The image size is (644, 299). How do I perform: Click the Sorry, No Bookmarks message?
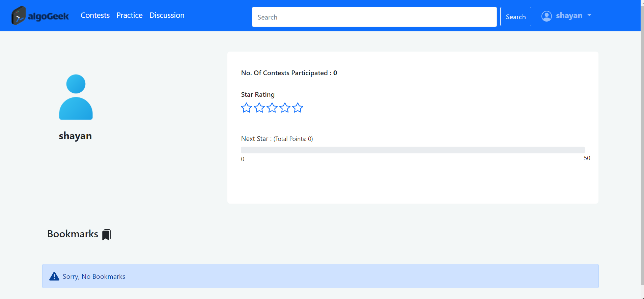(x=94, y=276)
